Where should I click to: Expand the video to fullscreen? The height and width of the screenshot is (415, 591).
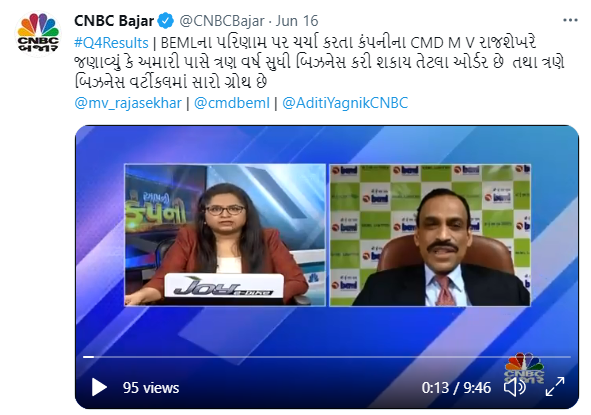(555, 387)
